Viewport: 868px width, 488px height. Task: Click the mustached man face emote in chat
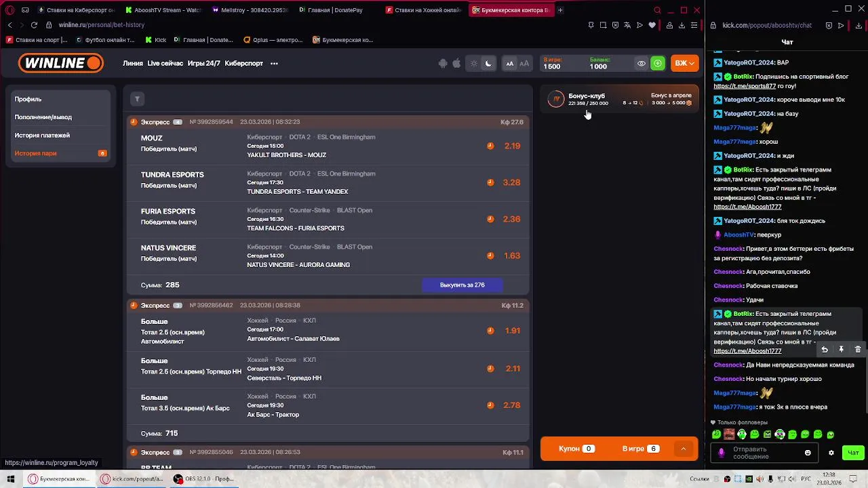[729, 434]
